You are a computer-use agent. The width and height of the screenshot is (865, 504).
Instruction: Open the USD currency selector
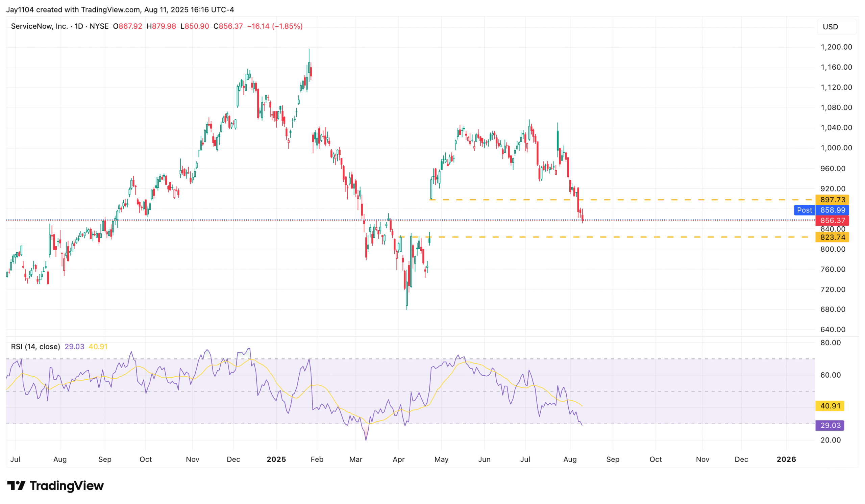point(837,27)
